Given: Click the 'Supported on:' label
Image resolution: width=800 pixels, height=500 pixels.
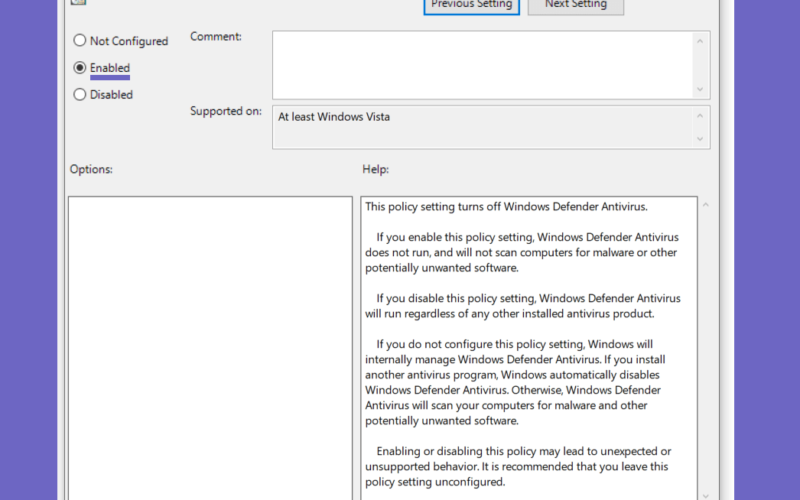Looking at the screenshot, I should [226, 111].
